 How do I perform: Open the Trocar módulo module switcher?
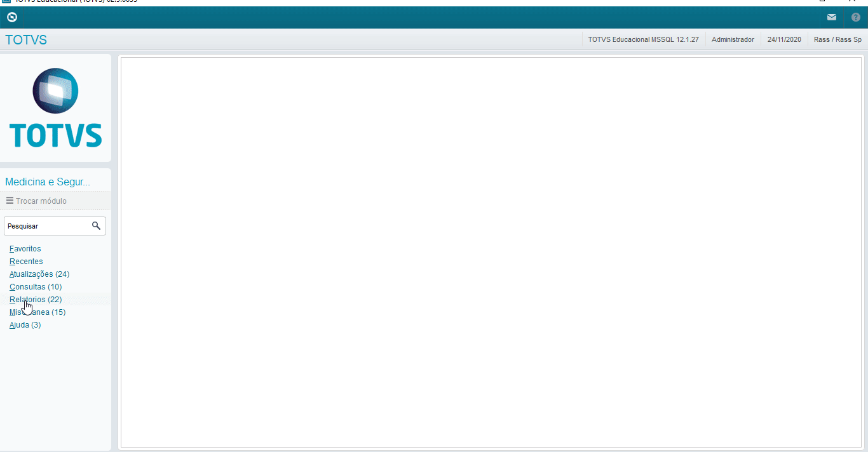(x=55, y=201)
